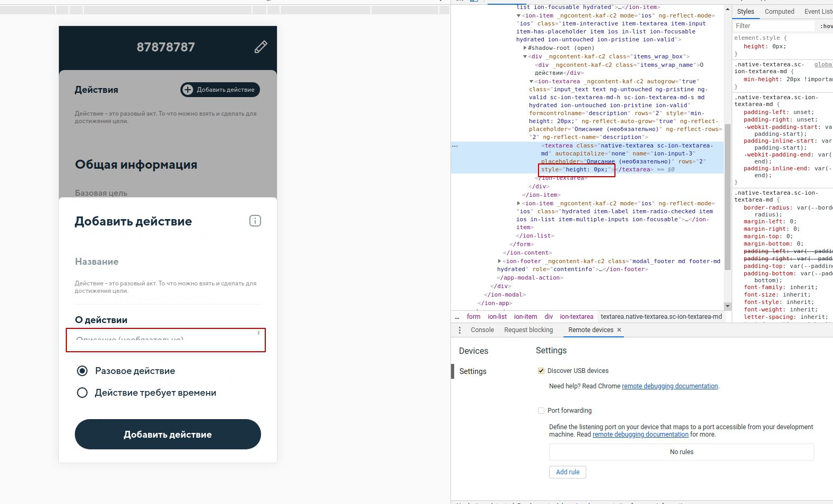Expand the #shadow-root (open) node
The height and width of the screenshot is (504, 833).
click(x=525, y=48)
